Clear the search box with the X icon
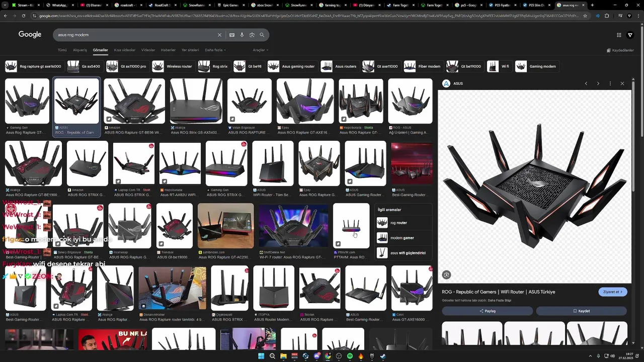Screen dimensions: 644x362 coord(219,35)
